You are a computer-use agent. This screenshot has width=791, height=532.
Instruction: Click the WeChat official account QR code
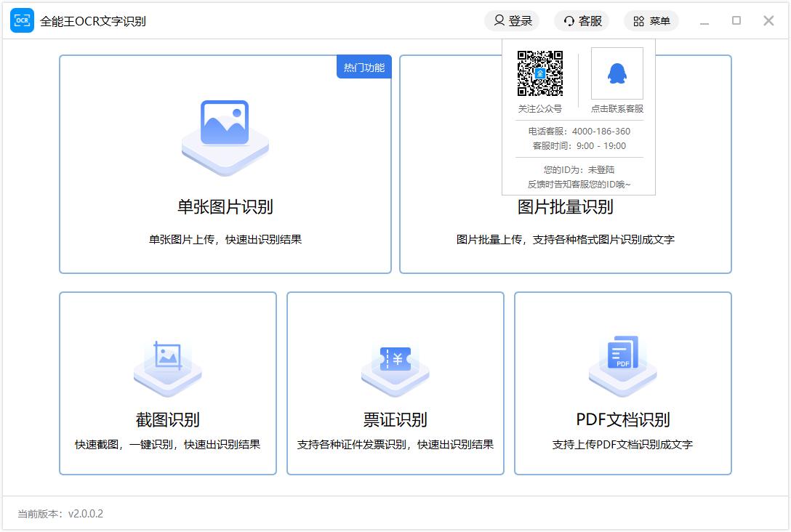click(539, 73)
